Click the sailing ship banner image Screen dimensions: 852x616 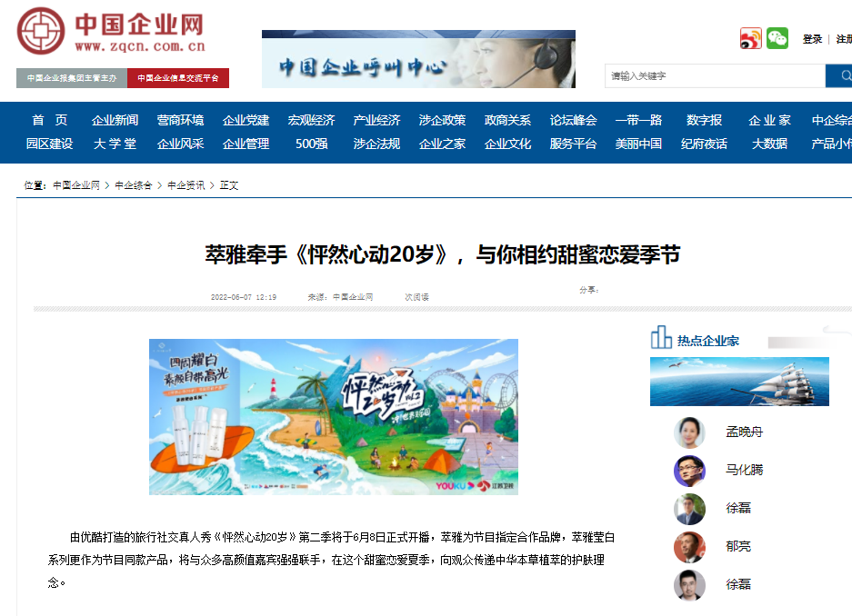739,382
